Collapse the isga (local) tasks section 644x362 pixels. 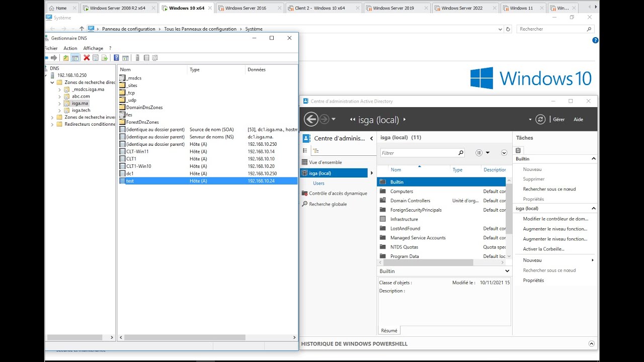(x=593, y=208)
